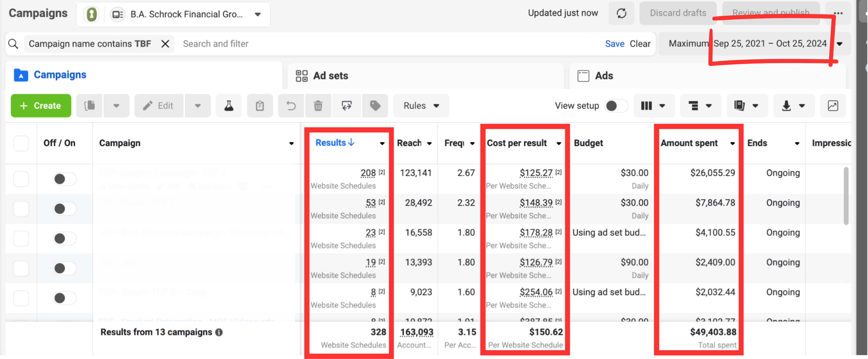Toggle the View setup switch
Viewport: 868px width, 359px height.
coord(616,106)
